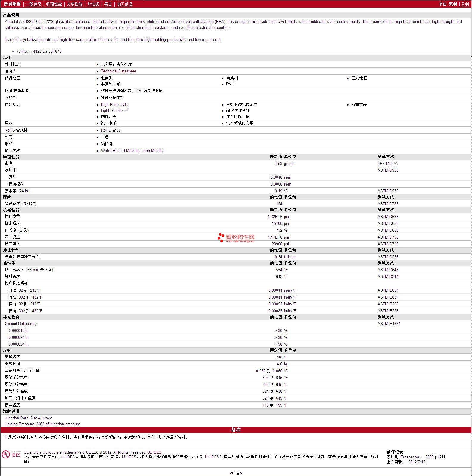
Task: Select the flexural strength value '23900'
Action: pos(277,244)
